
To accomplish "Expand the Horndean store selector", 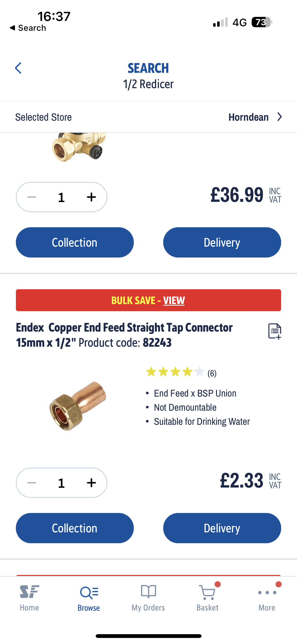I will [255, 117].
